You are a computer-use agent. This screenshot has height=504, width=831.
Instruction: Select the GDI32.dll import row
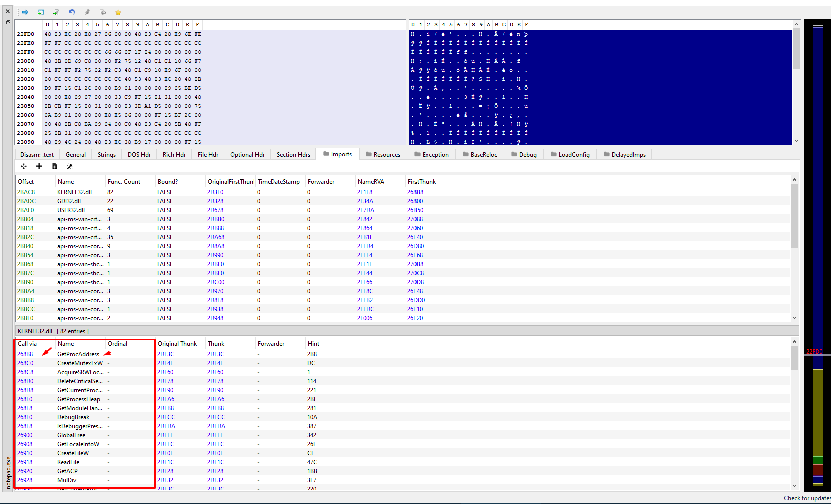(x=403, y=201)
